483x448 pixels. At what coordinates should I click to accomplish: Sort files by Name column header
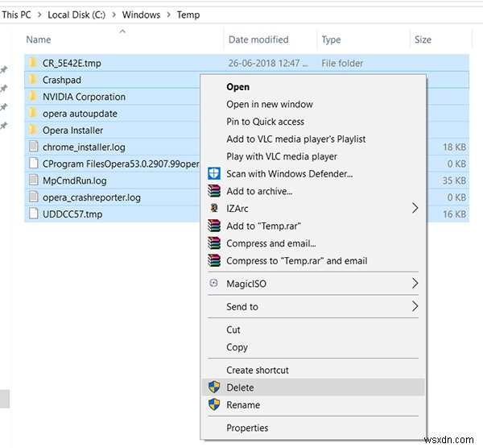pos(39,39)
